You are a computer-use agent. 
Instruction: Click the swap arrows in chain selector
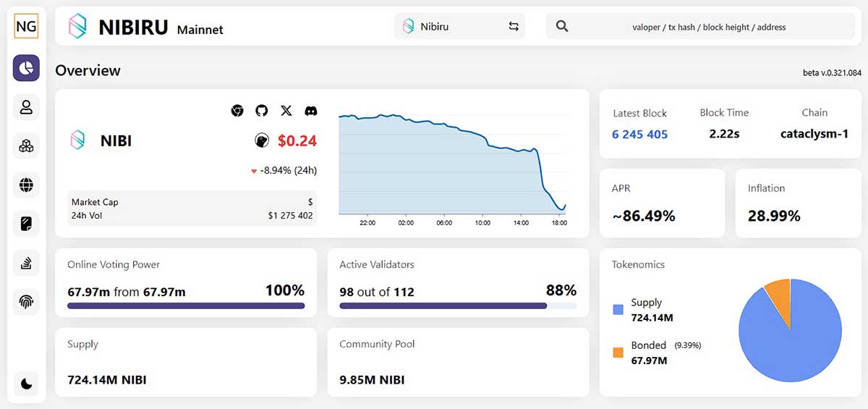pyautogui.click(x=514, y=27)
